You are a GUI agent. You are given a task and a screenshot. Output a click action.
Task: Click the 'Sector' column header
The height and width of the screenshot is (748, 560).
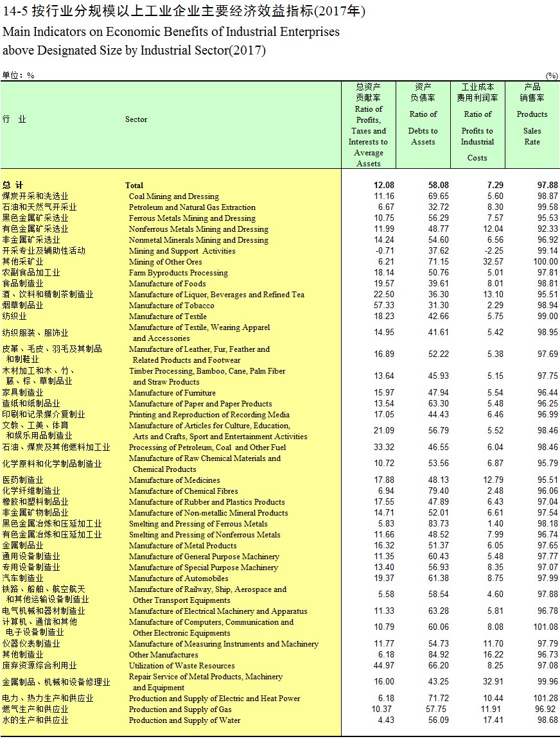(136, 119)
